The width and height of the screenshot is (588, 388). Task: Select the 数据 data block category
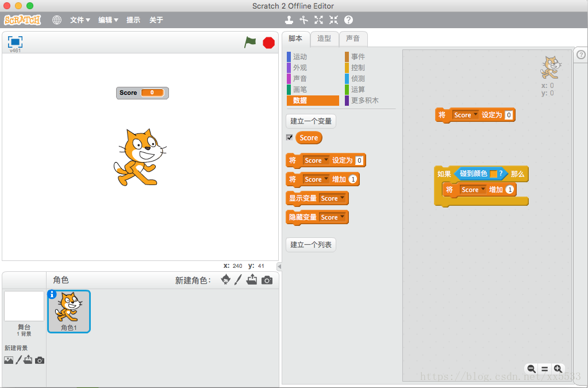313,101
